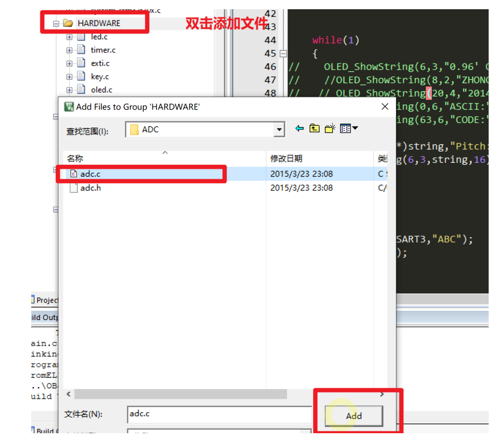Screen dimensions: 504x446
Task: Expand the timer.c tree node
Action: click(69, 50)
